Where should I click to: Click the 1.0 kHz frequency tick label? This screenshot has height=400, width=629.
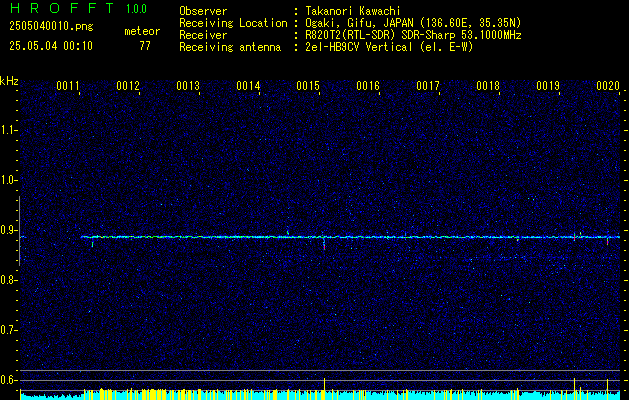8,180
